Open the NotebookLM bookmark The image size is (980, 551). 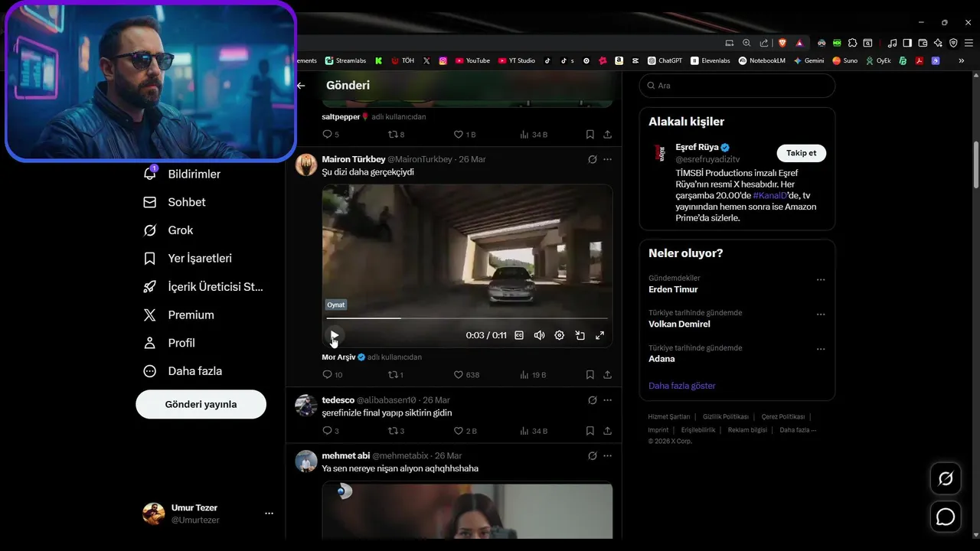[762, 60]
